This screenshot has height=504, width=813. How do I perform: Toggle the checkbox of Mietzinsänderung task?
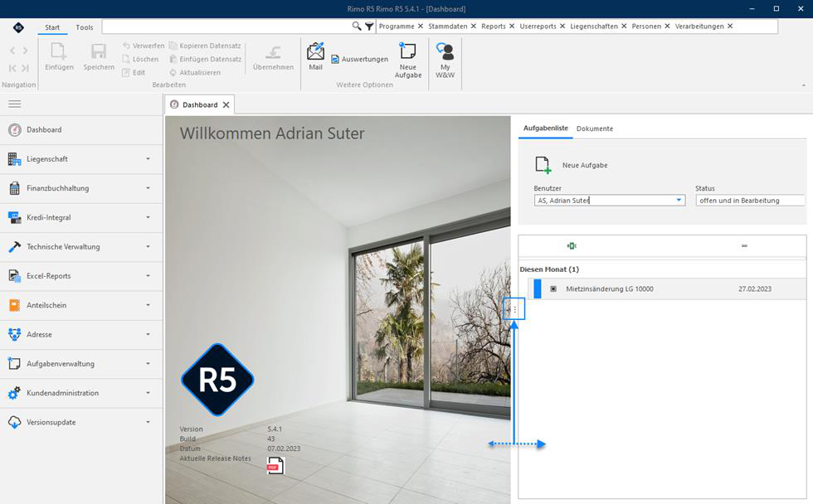(553, 289)
